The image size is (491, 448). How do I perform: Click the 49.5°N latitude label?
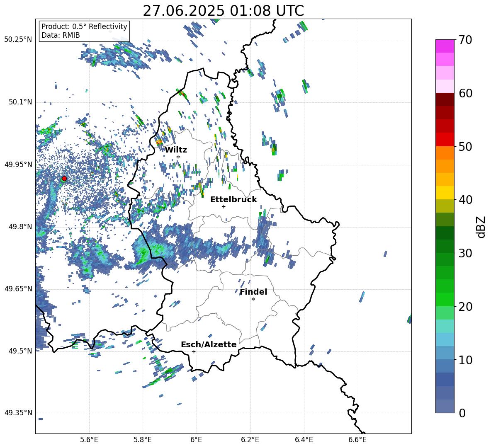(x=20, y=351)
